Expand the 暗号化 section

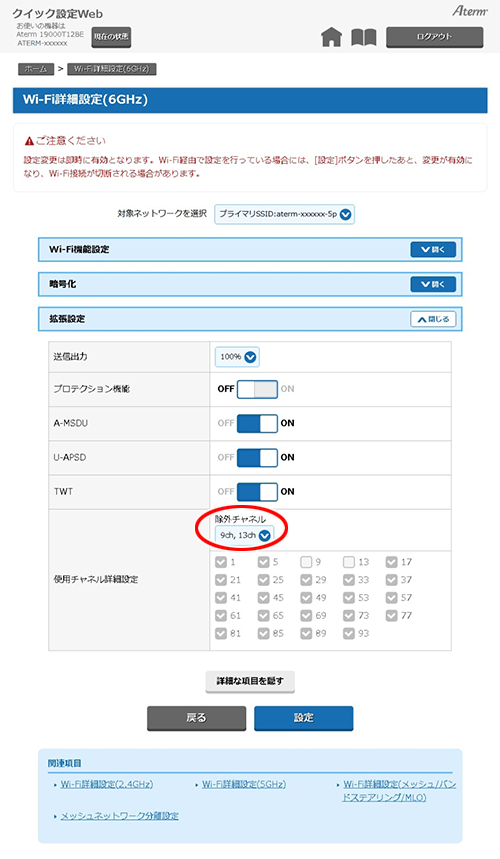point(433,284)
